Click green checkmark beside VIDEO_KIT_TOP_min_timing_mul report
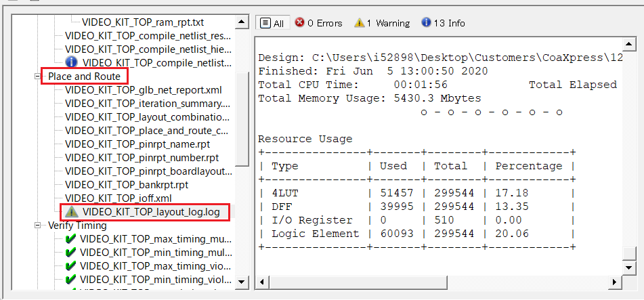This screenshot has height=300, width=644. [70, 253]
